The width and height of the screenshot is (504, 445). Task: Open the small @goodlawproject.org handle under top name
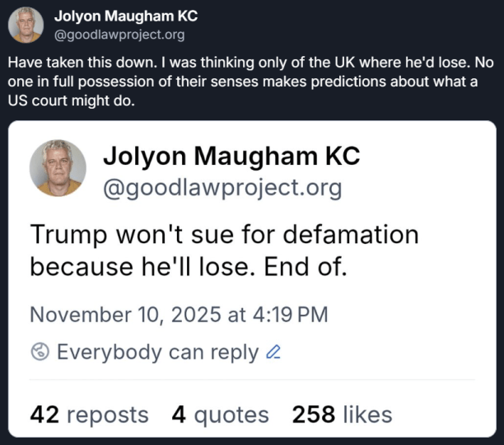pos(119,35)
